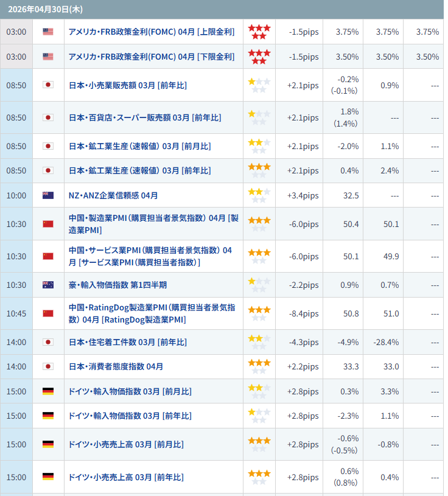Open 日本・百貨店・スーパー販売額 03月 link
This screenshot has width=448, height=496.
pos(145,117)
